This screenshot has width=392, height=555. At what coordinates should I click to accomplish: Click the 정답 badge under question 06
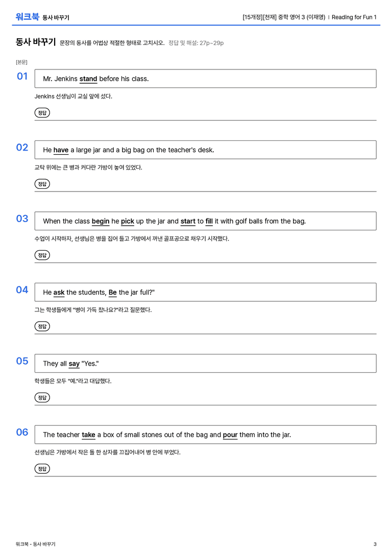42,468
